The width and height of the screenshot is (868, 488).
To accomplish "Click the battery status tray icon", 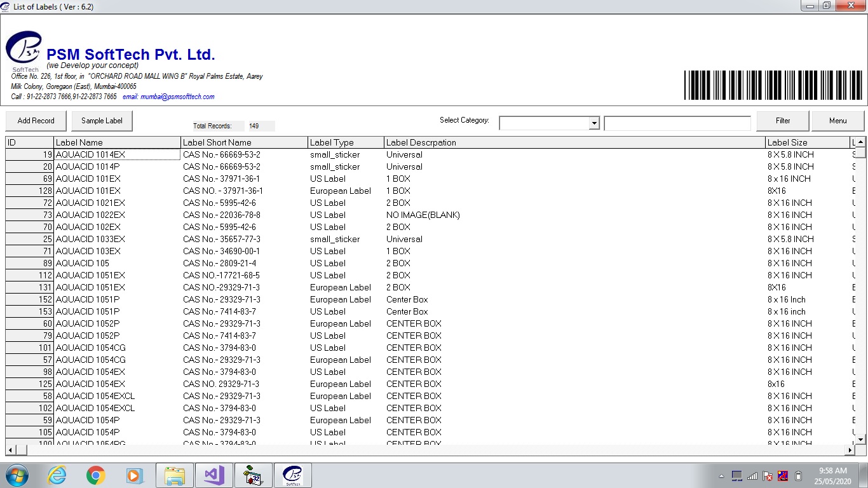I will 799,475.
